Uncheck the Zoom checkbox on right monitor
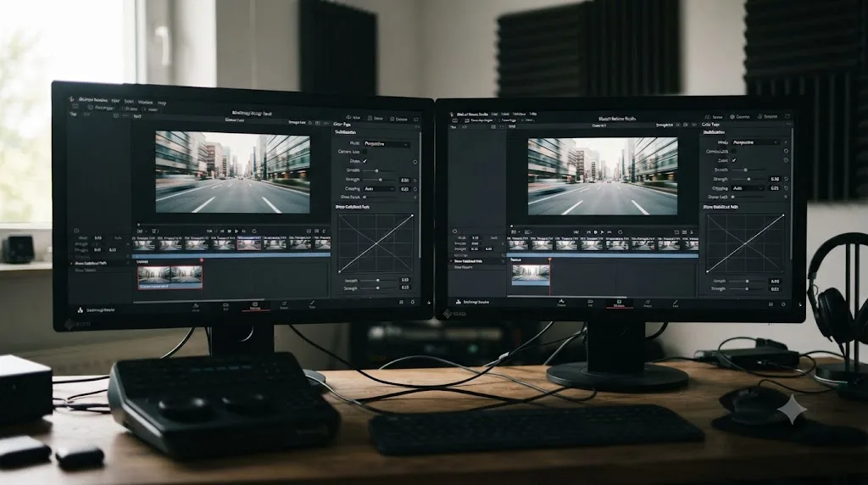Screen dimensions: 868x485 coord(734,160)
